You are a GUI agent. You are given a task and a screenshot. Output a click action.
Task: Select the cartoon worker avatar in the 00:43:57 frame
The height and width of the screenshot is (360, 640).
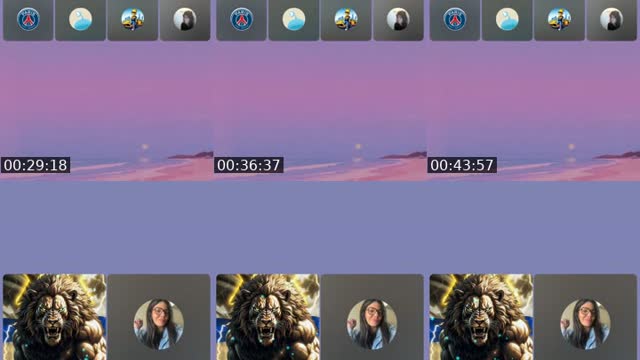pyautogui.click(x=559, y=19)
